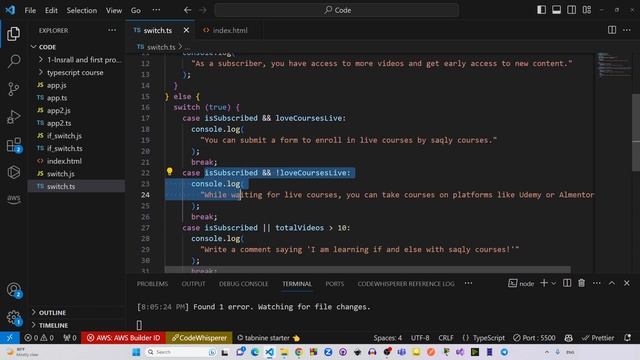Image resolution: width=640 pixels, height=360 pixels.
Task: Open the Selection menu
Action: (x=82, y=10)
